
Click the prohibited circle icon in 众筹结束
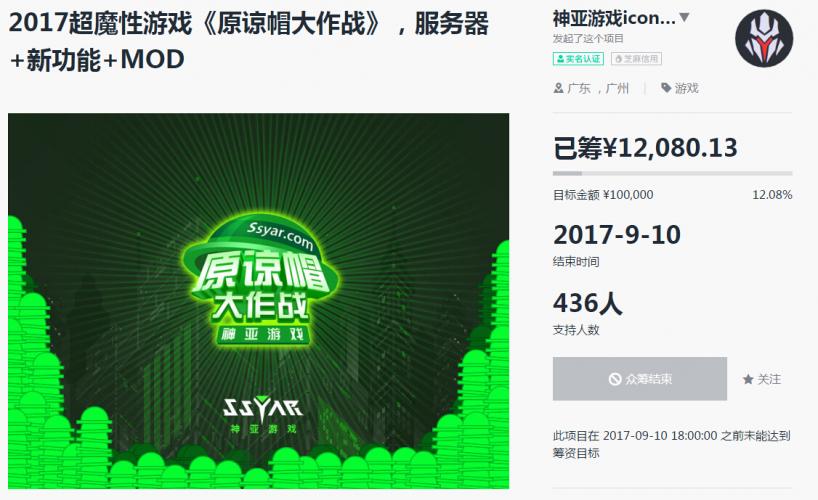pos(615,379)
